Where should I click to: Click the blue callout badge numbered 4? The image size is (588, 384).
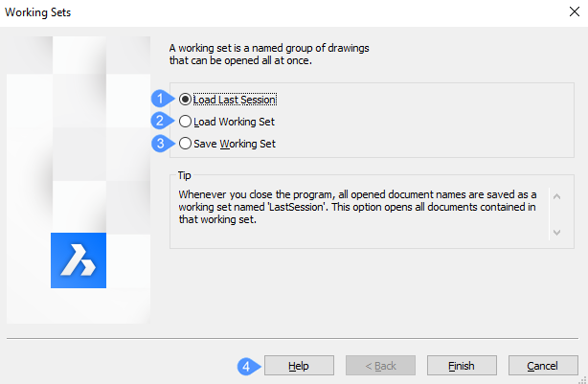(246, 366)
